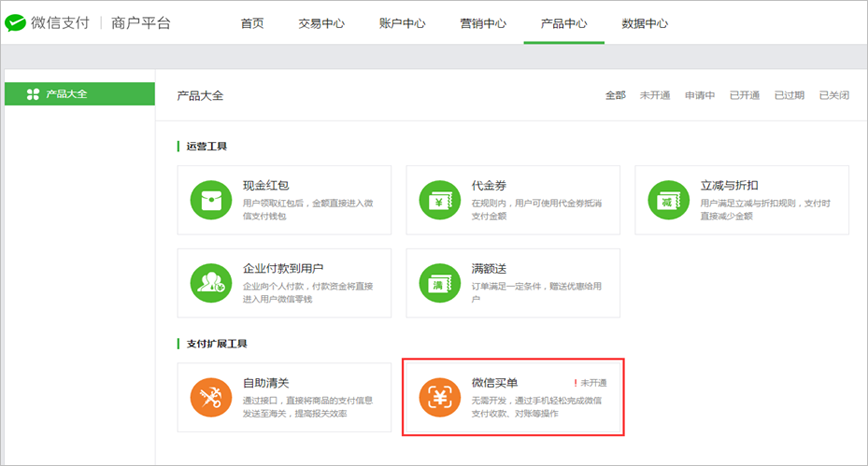Click the 产品大全 four-dot sidebar icon
Screen dimensions: 868x466
pyautogui.click(x=33, y=94)
